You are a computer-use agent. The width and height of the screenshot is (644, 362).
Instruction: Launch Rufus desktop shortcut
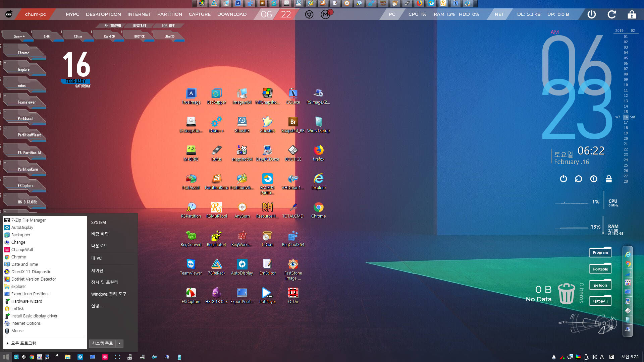click(x=216, y=153)
